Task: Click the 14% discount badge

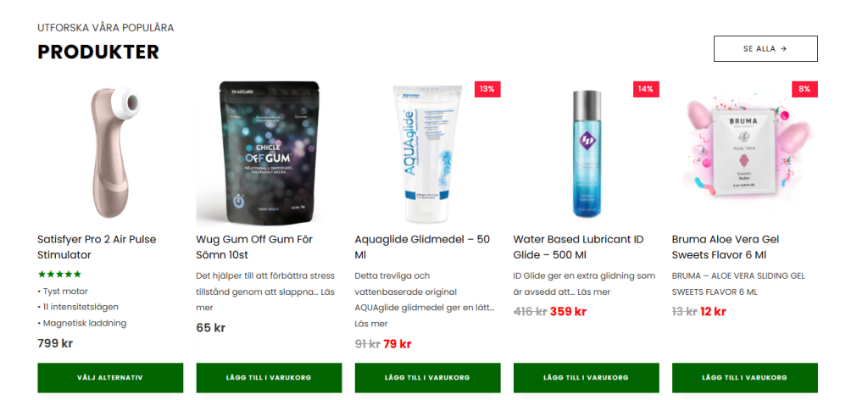Action: click(x=646, y=89)
